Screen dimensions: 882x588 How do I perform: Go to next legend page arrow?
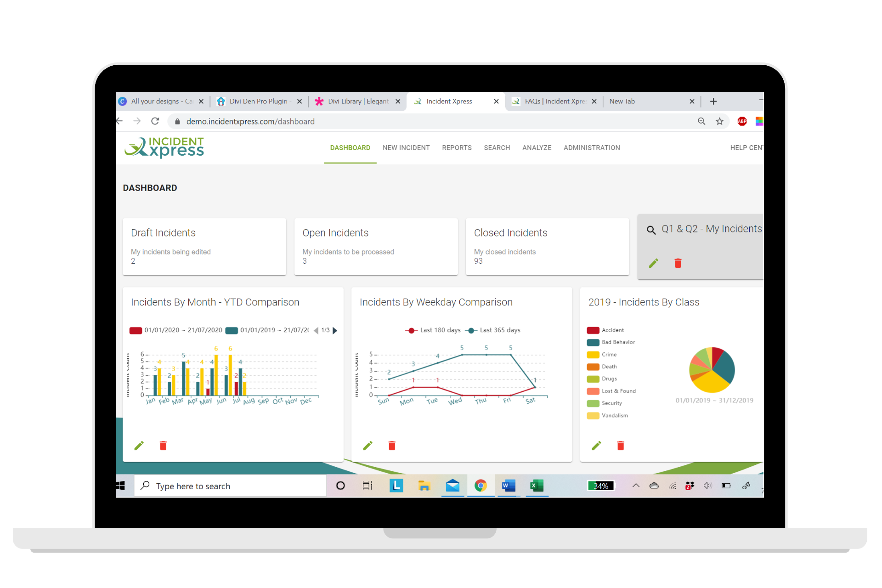pos(335,330)
